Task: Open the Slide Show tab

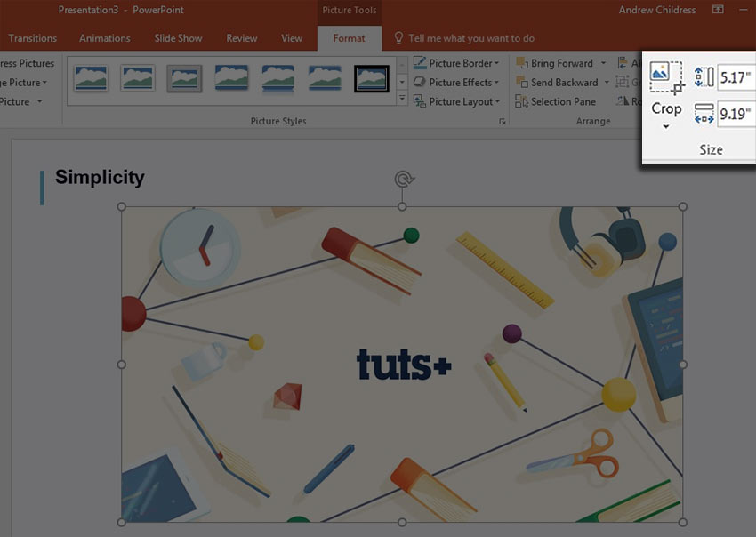Action: pos(179,38)
